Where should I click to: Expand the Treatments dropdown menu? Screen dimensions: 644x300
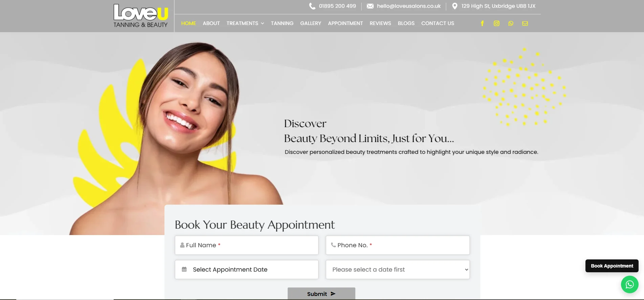[x=245, y=23]
